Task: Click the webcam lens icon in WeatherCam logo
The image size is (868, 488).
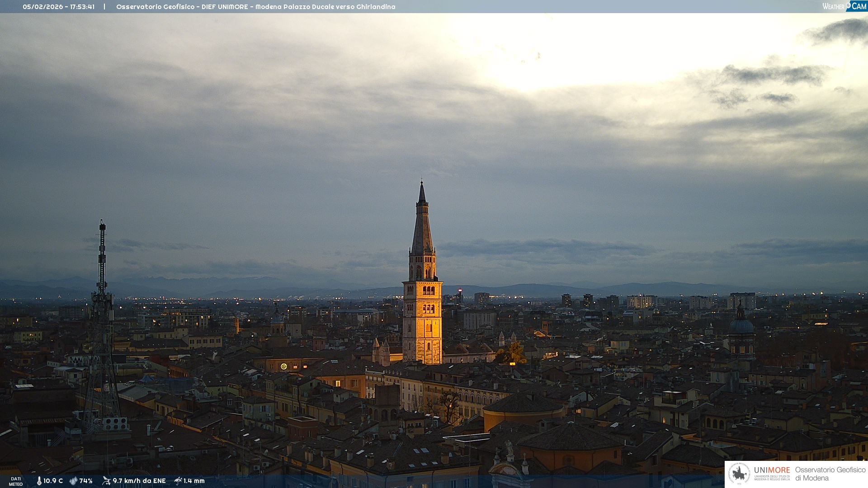Action: tap(848, 5)
